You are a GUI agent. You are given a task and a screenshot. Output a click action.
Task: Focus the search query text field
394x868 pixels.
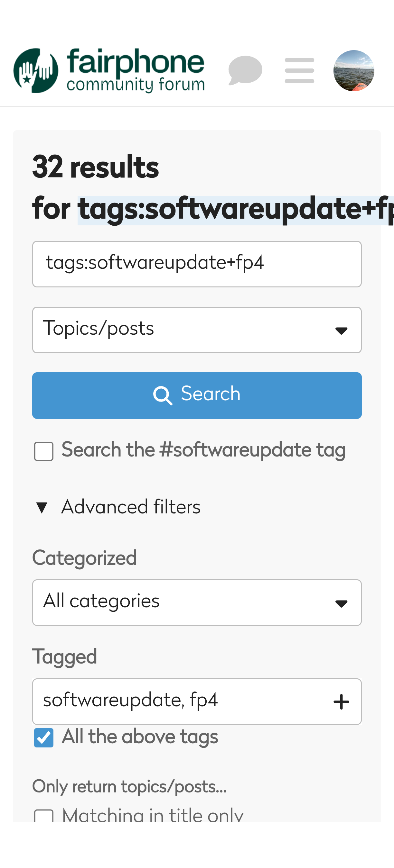197,264
